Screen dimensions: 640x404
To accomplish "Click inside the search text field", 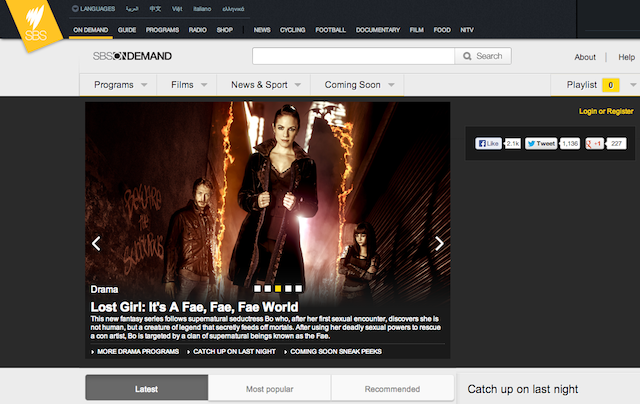I will [x=353, y=56].
